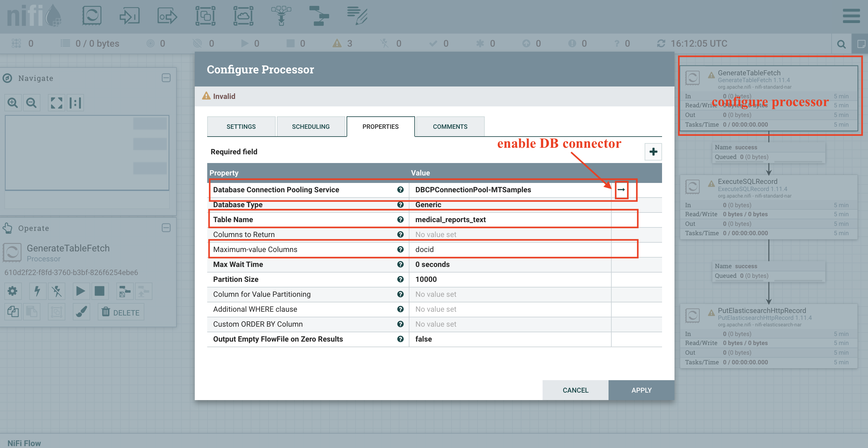Switch to the SETTINGS tab
The image size is (868, 448).
coord(241,127)
